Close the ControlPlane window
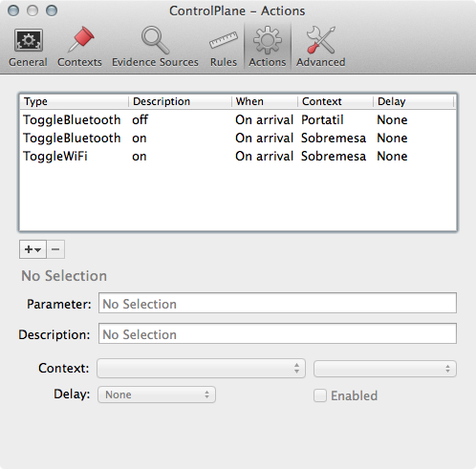476x469 pixels. (x=13, y=11)
